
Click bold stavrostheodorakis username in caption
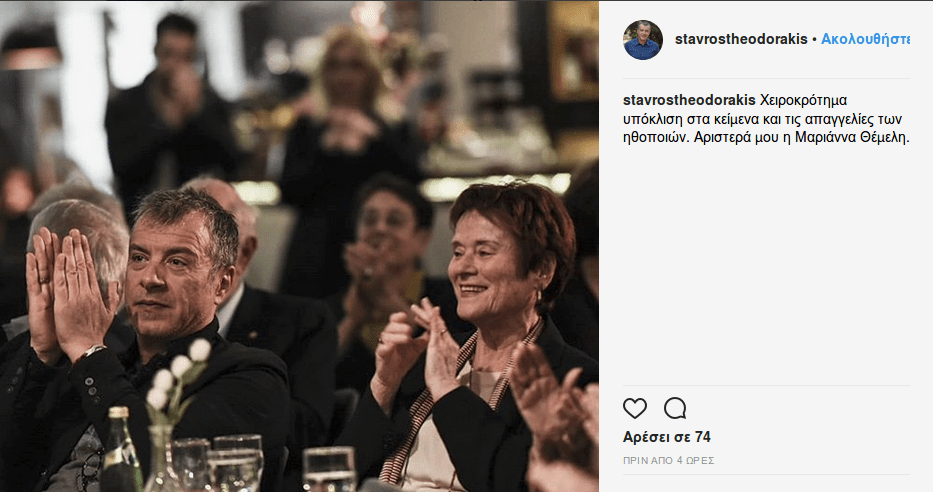click(688, 100)
